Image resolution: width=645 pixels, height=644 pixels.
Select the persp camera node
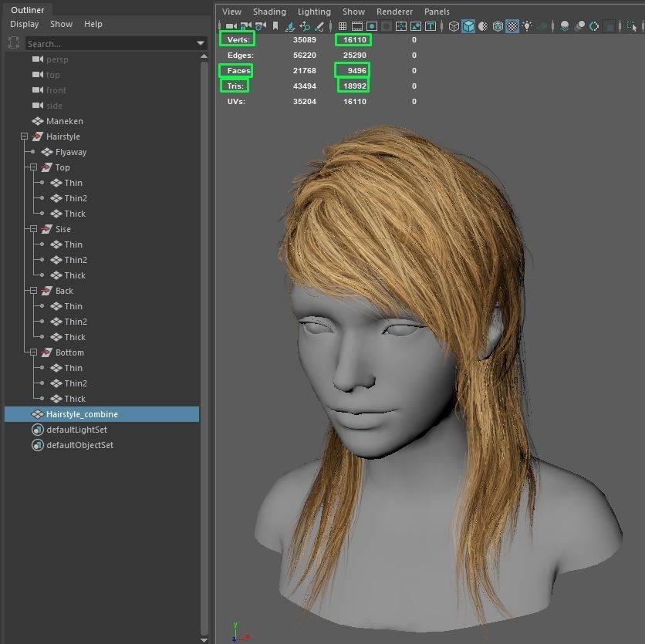pos(57,59)
